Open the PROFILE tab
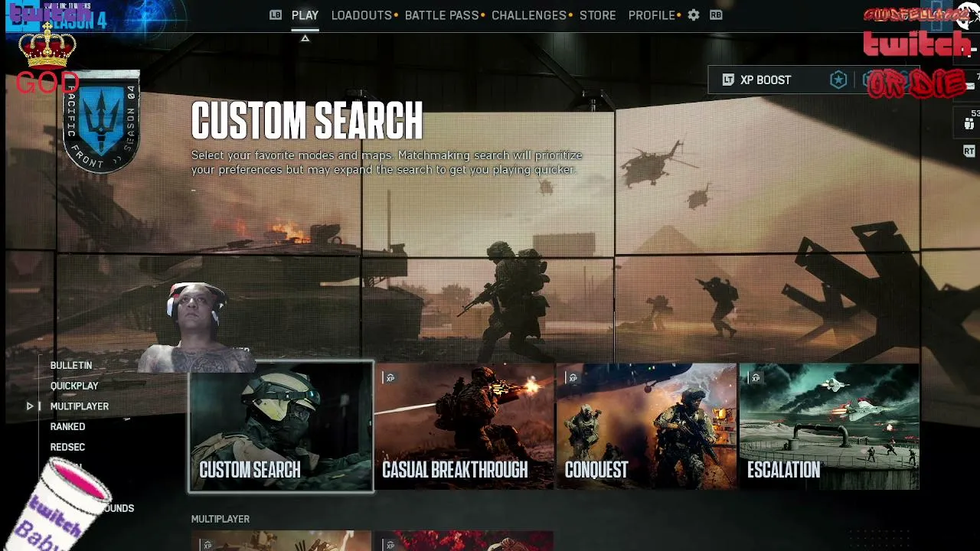Viewport: 980px width, 551px height. 652,15
